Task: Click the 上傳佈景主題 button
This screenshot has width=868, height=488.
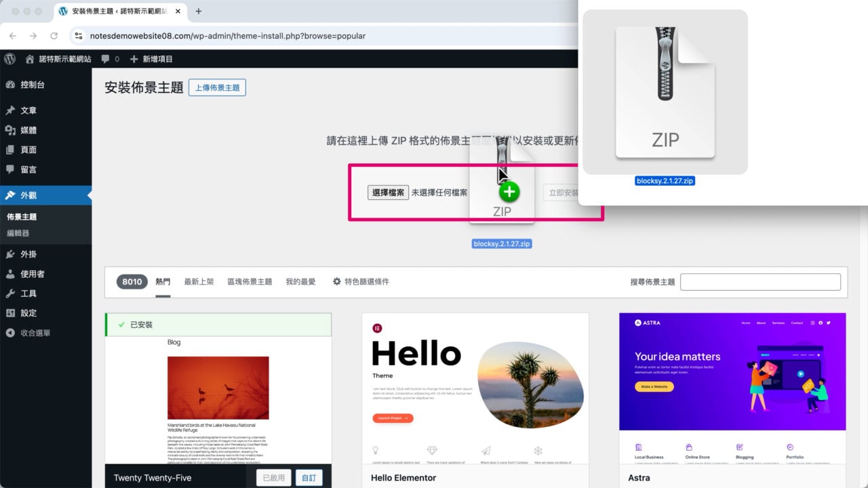Action: click(x=217, y=87)
